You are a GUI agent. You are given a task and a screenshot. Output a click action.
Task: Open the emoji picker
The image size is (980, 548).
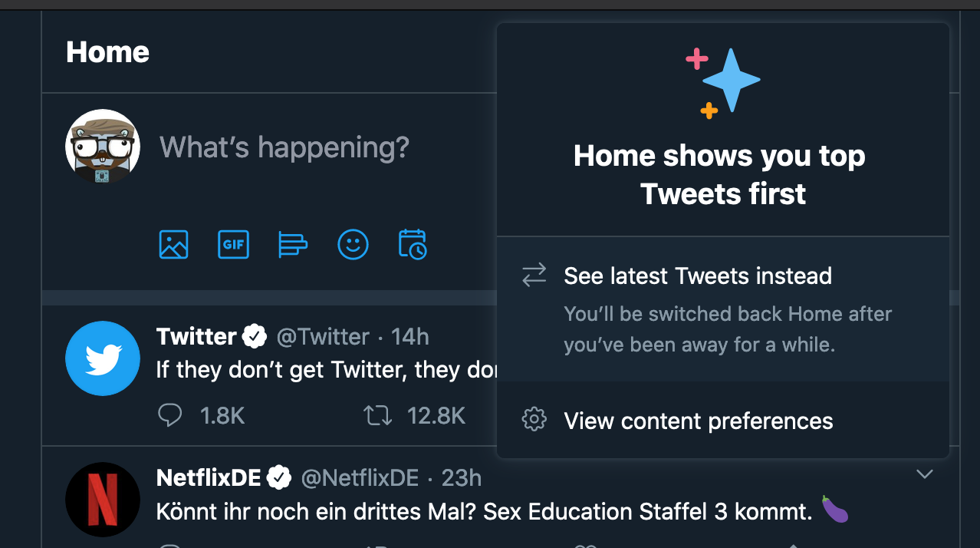coord(354,245)
